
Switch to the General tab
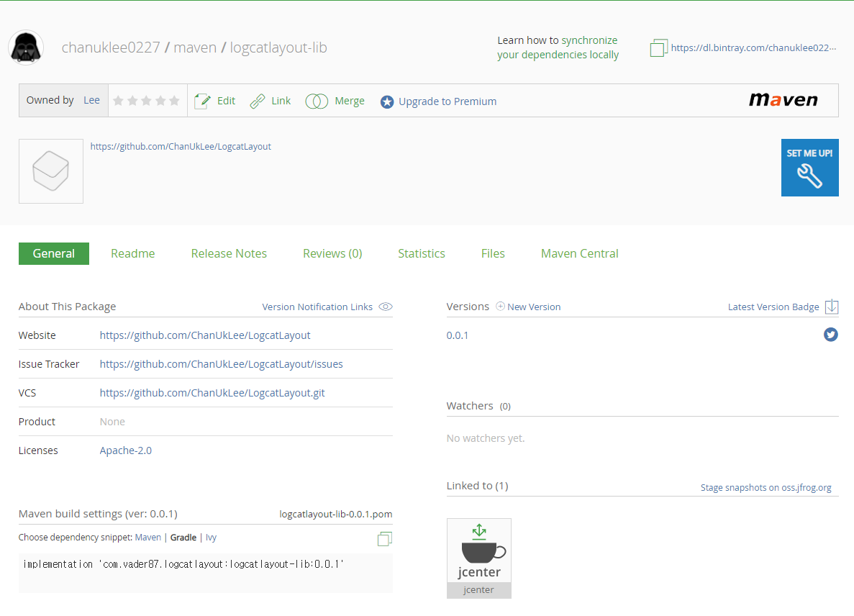[x=54, y=253]
